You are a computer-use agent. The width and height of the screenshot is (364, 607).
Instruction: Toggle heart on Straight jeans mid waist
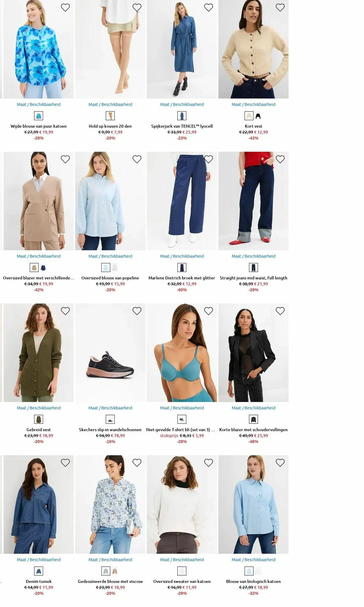pyautogui.click(x=280, y=159)
